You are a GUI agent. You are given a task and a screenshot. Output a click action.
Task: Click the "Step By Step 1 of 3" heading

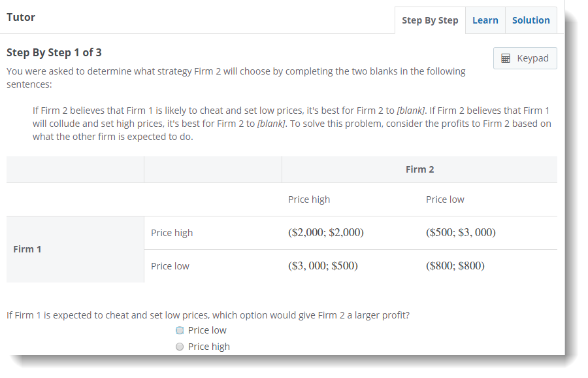point(54,52)
